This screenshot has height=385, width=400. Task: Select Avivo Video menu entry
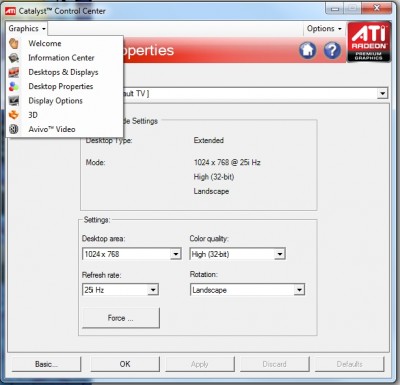[x=52, y=129]
